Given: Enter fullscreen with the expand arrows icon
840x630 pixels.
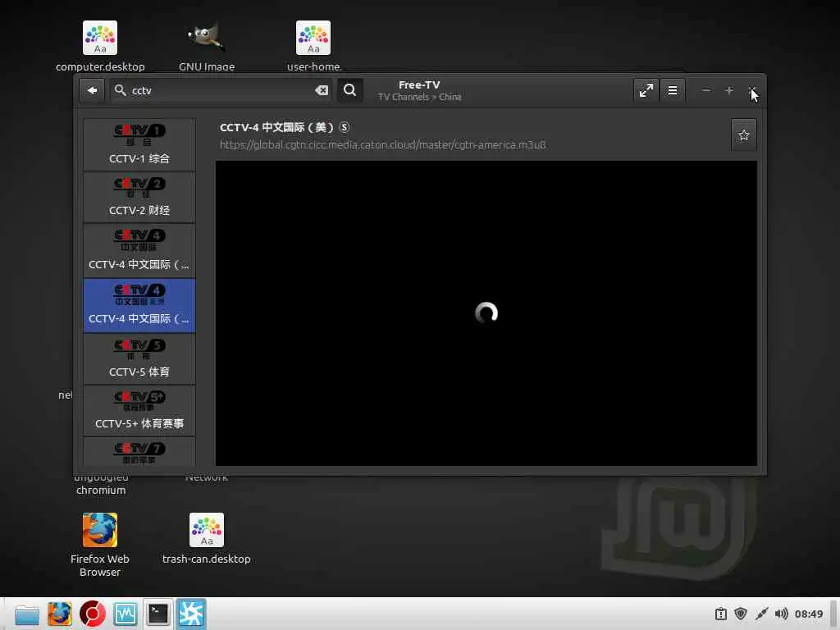Looking at the screenshot, I should click(646, 90).
